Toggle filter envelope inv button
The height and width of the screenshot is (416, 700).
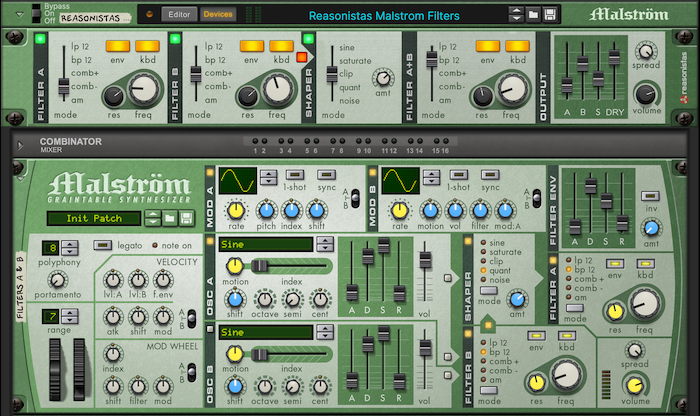click(650, 196)
